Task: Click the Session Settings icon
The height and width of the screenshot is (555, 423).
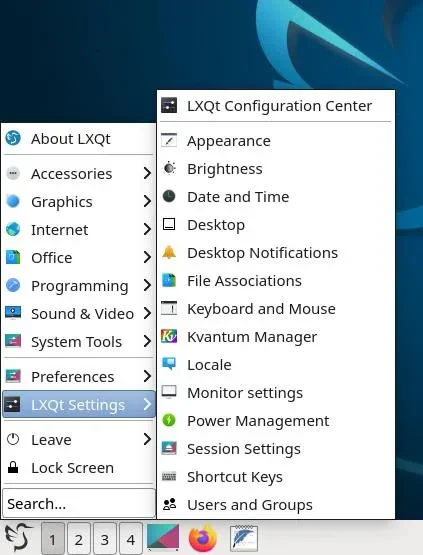Action: pos(169,448)
